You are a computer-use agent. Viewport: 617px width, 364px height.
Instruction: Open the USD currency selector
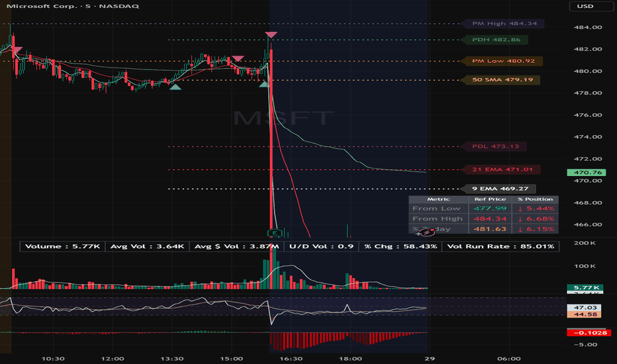click(591, 7)
